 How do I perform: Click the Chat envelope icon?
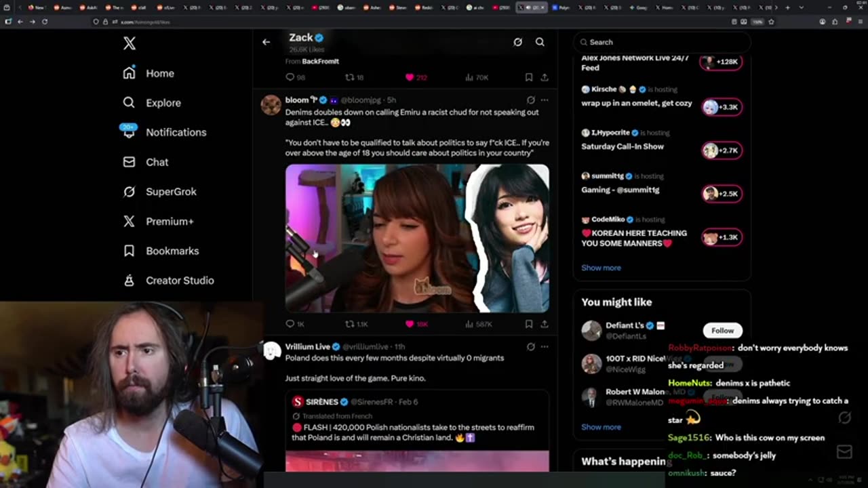coord(129,162)
